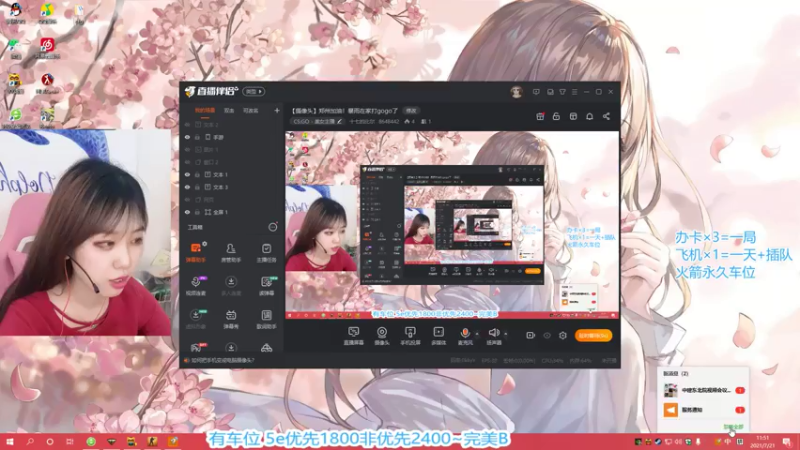
Task: Add a 摄像头 camera source
Action: pos(382,336)
